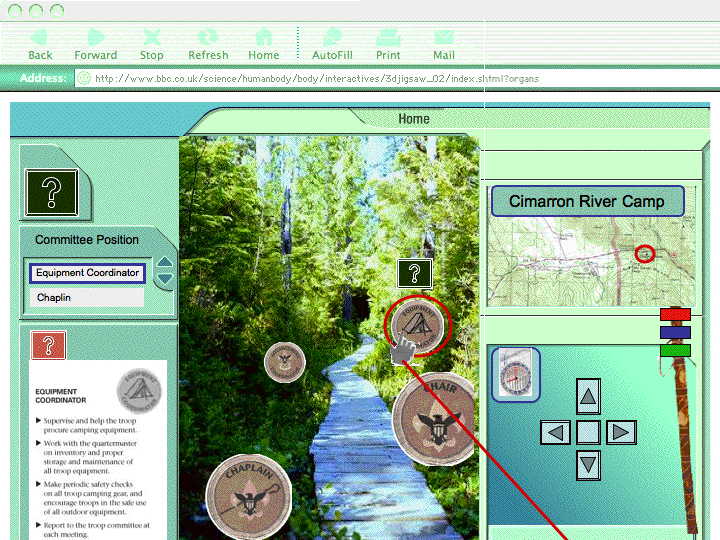Click the Forward browser button
This screenshot has width=720, height=540.
coord(95,44)
